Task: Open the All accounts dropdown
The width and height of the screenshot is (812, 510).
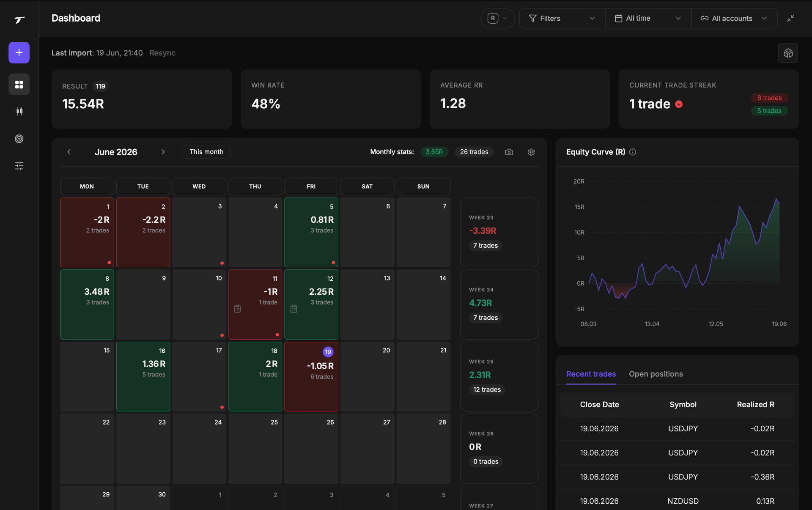Action: 734,18
